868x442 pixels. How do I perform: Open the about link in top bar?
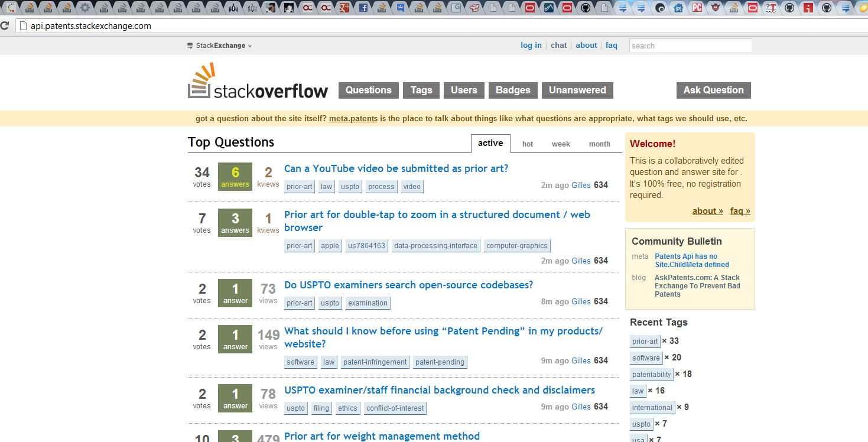586,45
